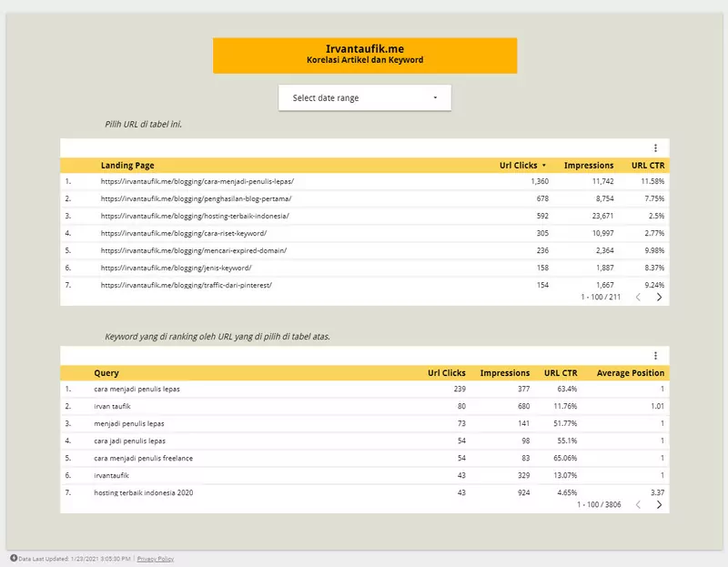Click query 'irvantaufik'
728x567 pixels.
(x=111, y=475)
